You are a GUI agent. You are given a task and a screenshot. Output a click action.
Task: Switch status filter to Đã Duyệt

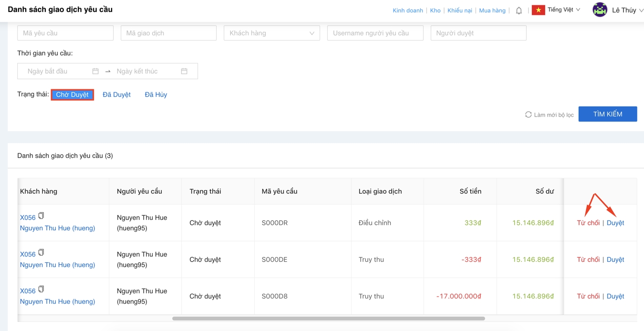point(116,95)
